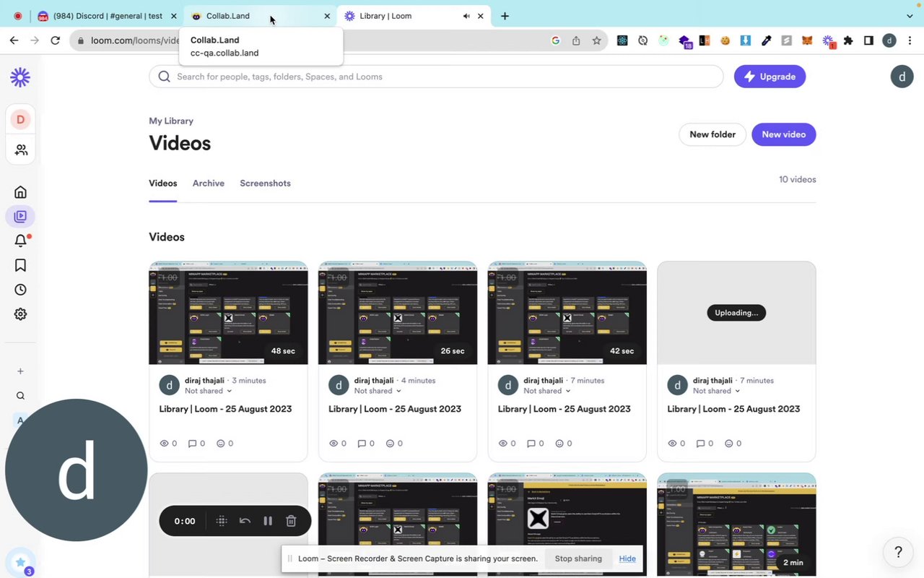This screenshot has width=924, height=578.
Task: Switch to the Archive tab
Action: (209, 184)
